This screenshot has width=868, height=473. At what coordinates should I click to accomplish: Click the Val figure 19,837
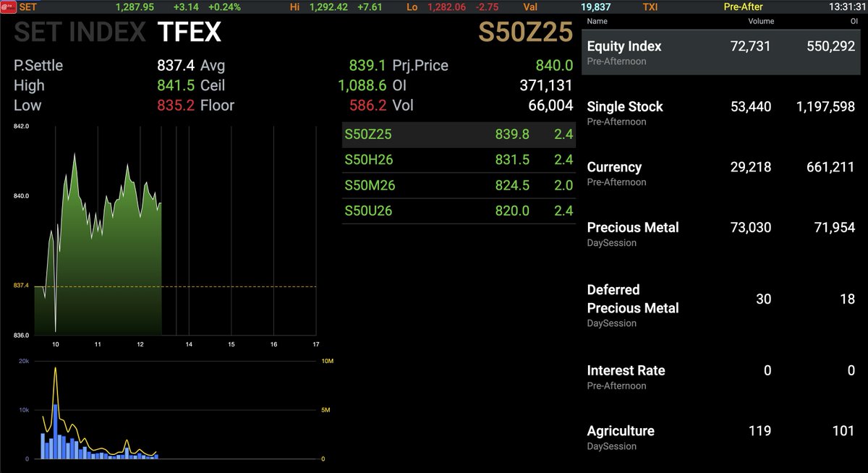[596, 7]
